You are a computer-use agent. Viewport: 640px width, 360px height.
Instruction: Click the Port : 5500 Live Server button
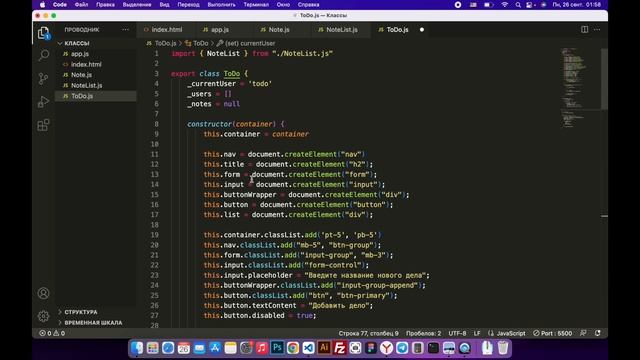pyautogui.click(x=552, y=333)
